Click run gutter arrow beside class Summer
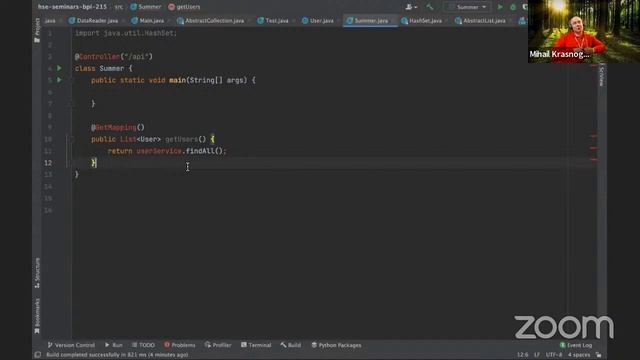 click(x=59, y=68)
